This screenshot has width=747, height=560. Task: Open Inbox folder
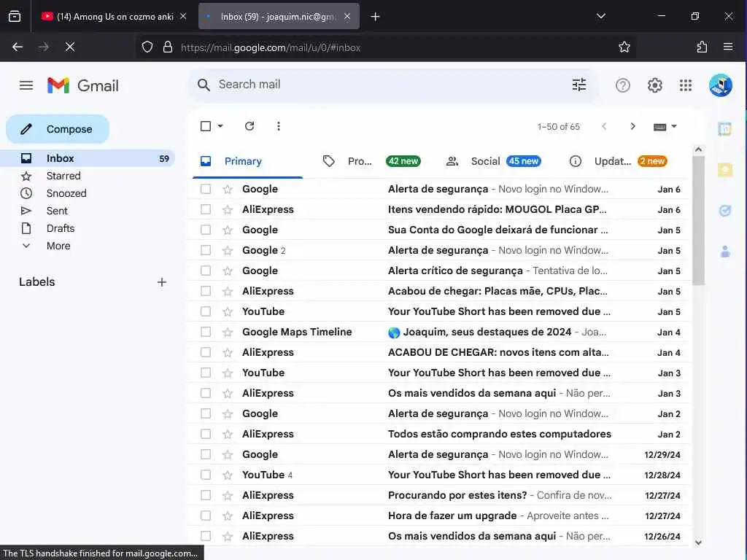point(88,158)
